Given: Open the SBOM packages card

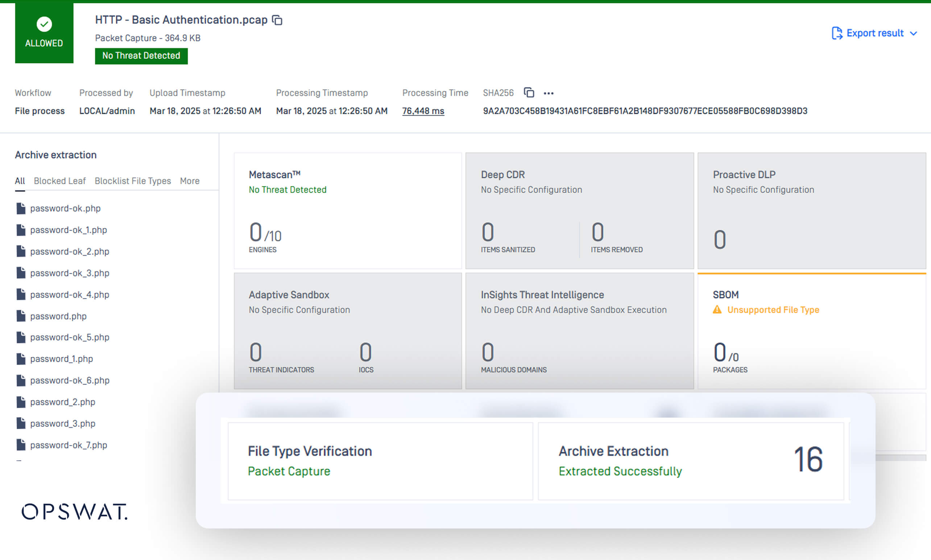Looking at the screenshot, I should (811, 331).
